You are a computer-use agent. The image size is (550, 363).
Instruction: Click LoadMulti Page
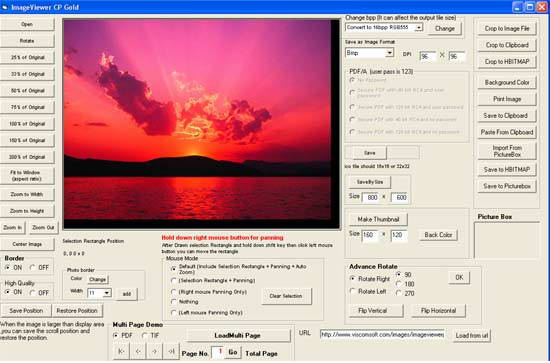point(238,336)
